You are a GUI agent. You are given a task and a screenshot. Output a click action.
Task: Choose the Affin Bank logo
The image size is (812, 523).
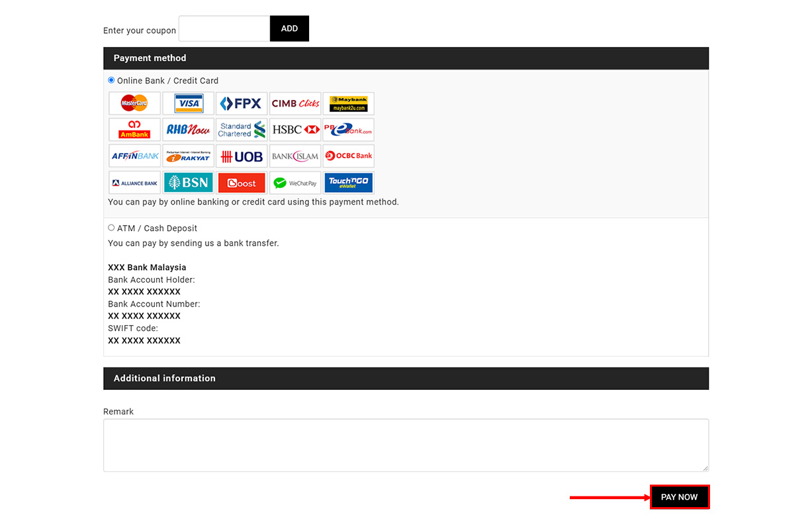coord(134,156)
